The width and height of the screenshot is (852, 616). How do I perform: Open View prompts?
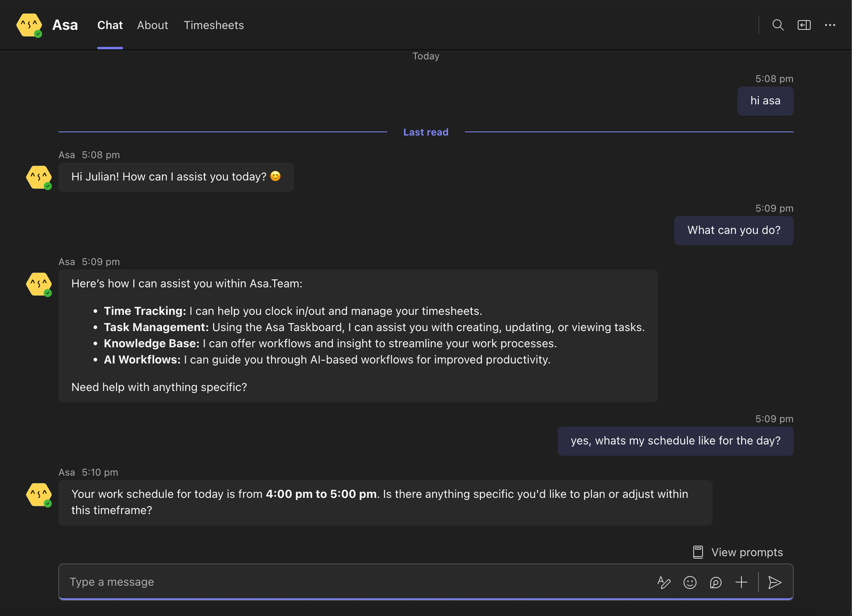[747, 552]
